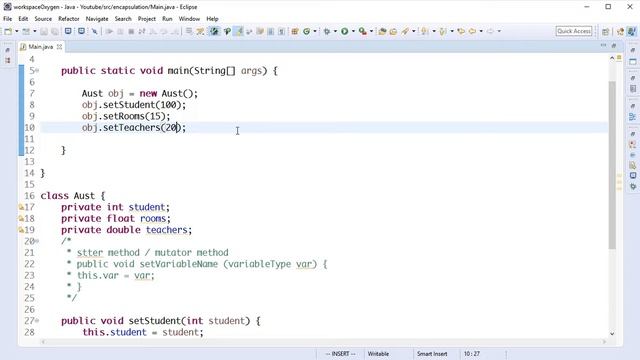
Task: Click the Run with external tool icon
Action: click(x=362, y=31)
